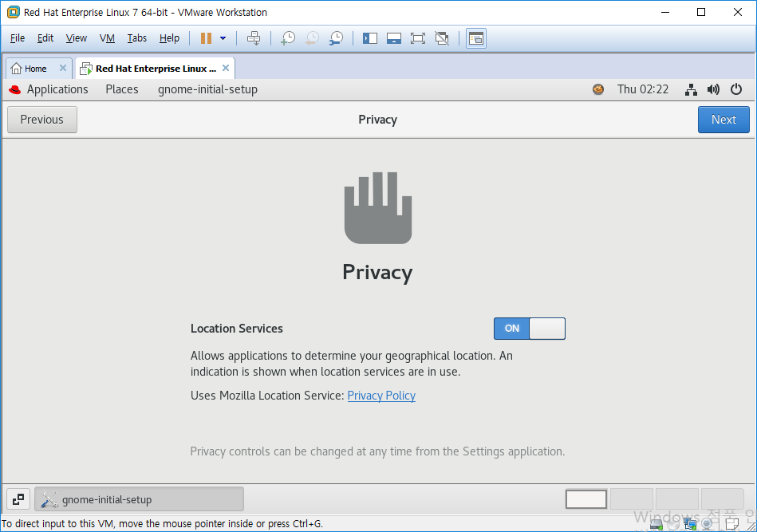This screenshot has width=757, height=532.
Task: Open the snapshot manager icon
Action: 336,38
